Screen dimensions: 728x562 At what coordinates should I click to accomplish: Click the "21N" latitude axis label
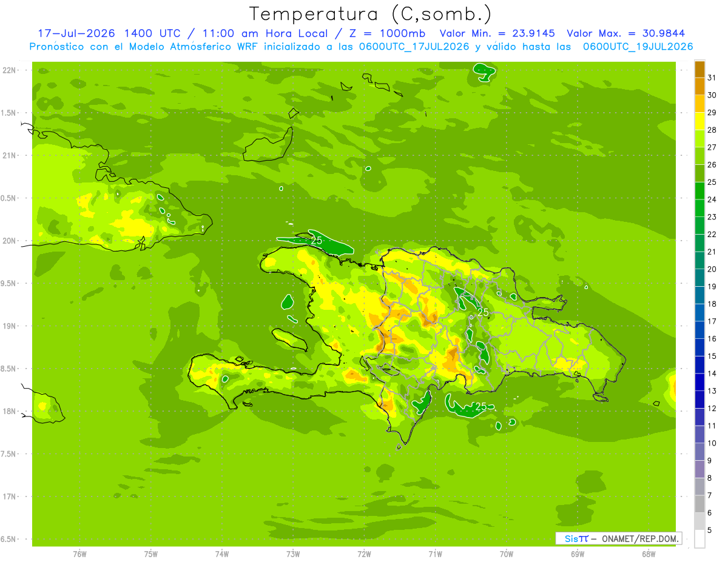[10, 155]
